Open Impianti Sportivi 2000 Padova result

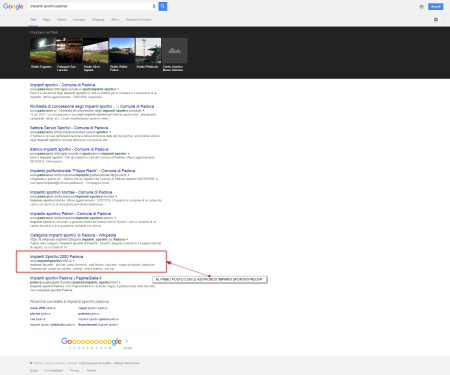(x=56, y=257)
